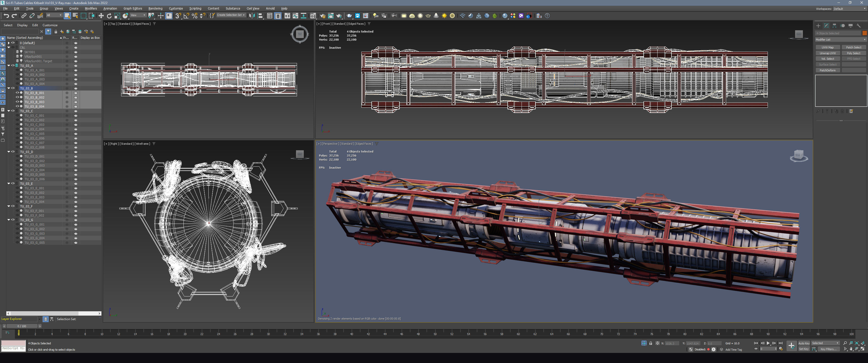
Task: Click the UVW Map modifier button
Action: click(x=828, y=47)
